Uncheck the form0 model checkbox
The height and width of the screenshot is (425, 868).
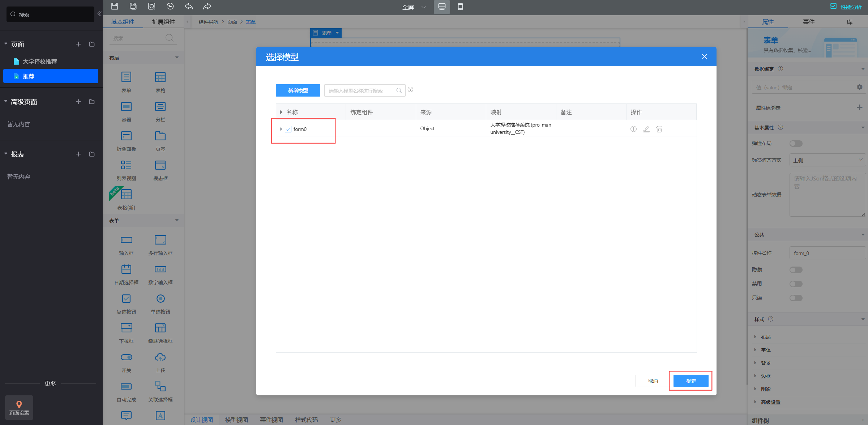click(x=288, y=129)
